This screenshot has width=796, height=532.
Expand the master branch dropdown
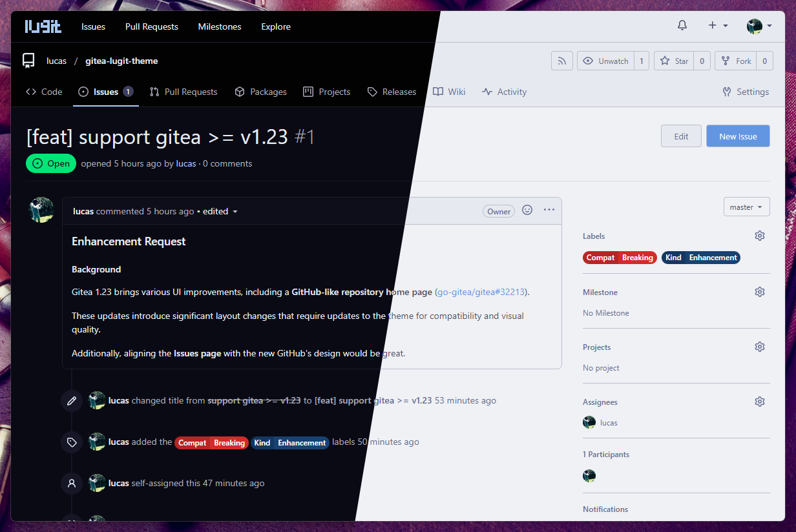point(746,207)
